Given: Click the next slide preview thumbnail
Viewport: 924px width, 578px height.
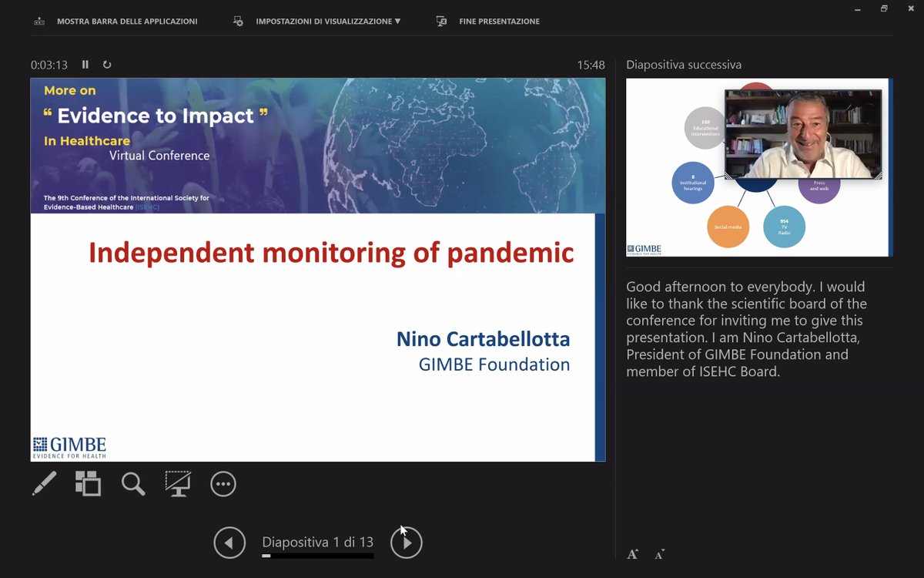Looking at the screenshot, I should coord(758,167).
